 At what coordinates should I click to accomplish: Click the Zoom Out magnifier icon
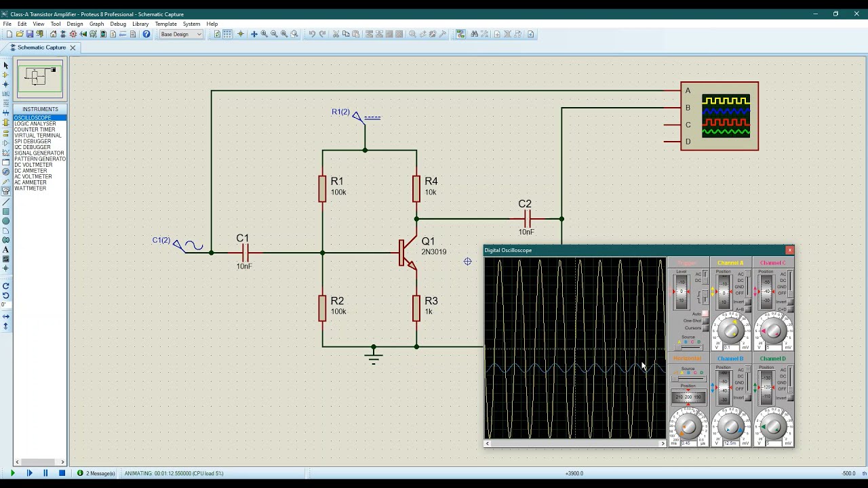274,34
